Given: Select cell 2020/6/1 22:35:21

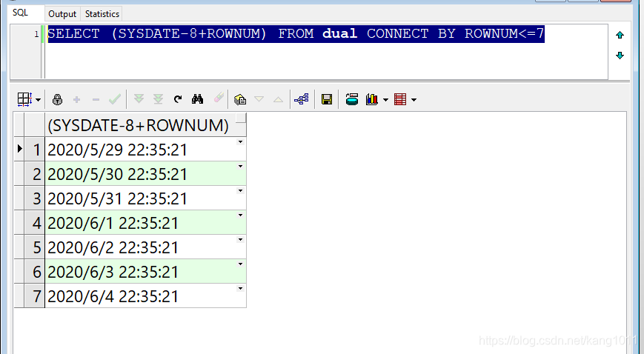Looking at the screenshot, I should tap(145, 222).
